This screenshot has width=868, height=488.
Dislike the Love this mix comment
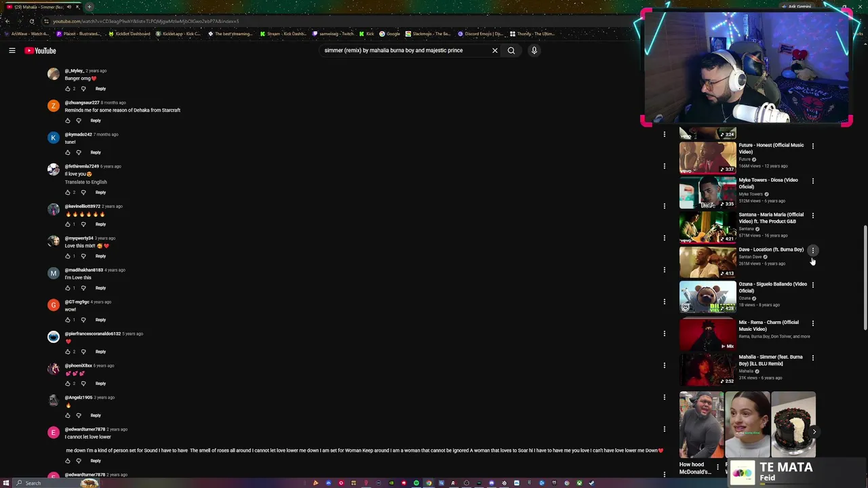pos(83,256)
